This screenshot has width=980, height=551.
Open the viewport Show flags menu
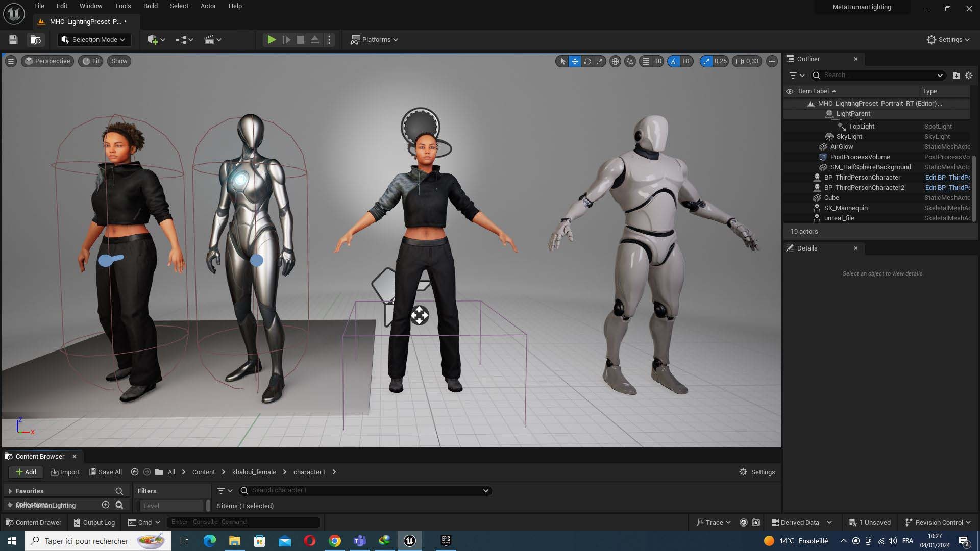pyautogui.click(x=119, y=61)
